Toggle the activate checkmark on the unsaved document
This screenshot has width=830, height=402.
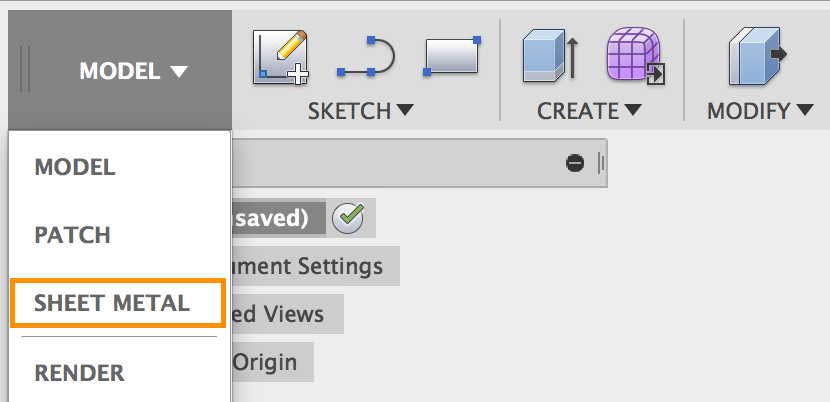click(347, 217)
